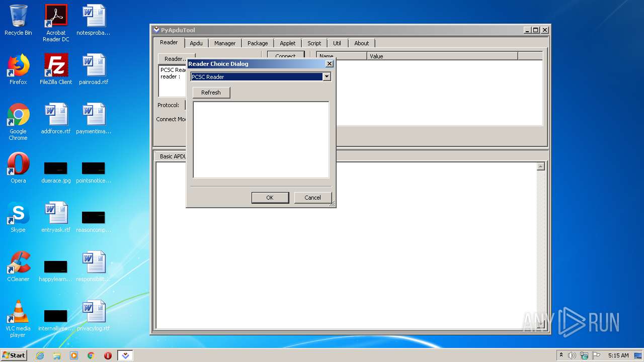Click Connect button in PyApduTool

tap(285, 56)
